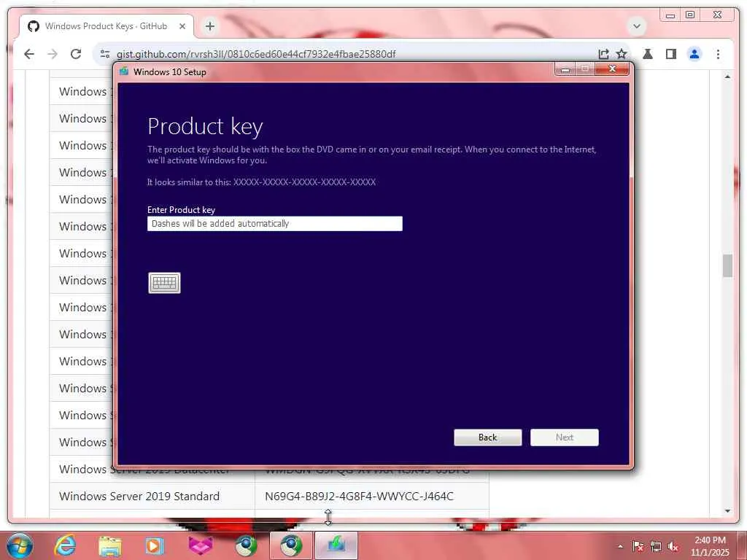Click page scrollbar up arrow
The image size is (747, 560).
tap(727, 77)
